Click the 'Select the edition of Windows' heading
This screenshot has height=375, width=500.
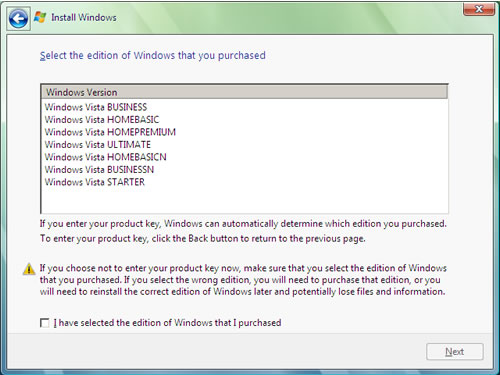point(153,55)
